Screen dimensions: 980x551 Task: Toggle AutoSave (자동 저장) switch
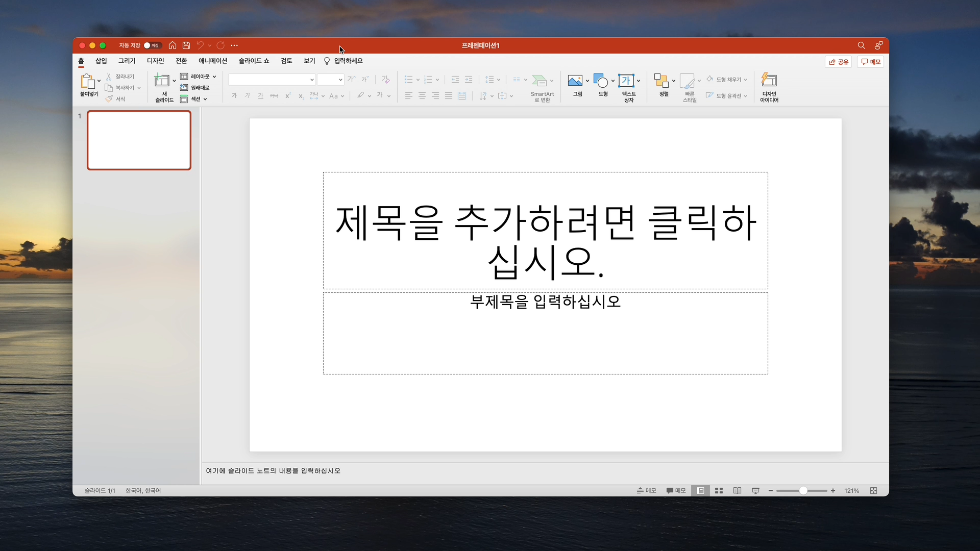152,45
